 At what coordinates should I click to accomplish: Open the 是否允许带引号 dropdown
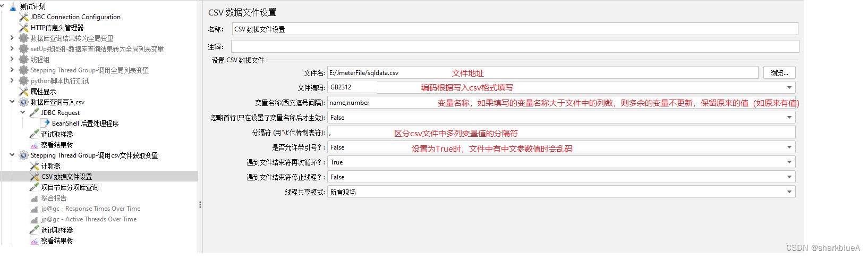(x=789, y=147)
